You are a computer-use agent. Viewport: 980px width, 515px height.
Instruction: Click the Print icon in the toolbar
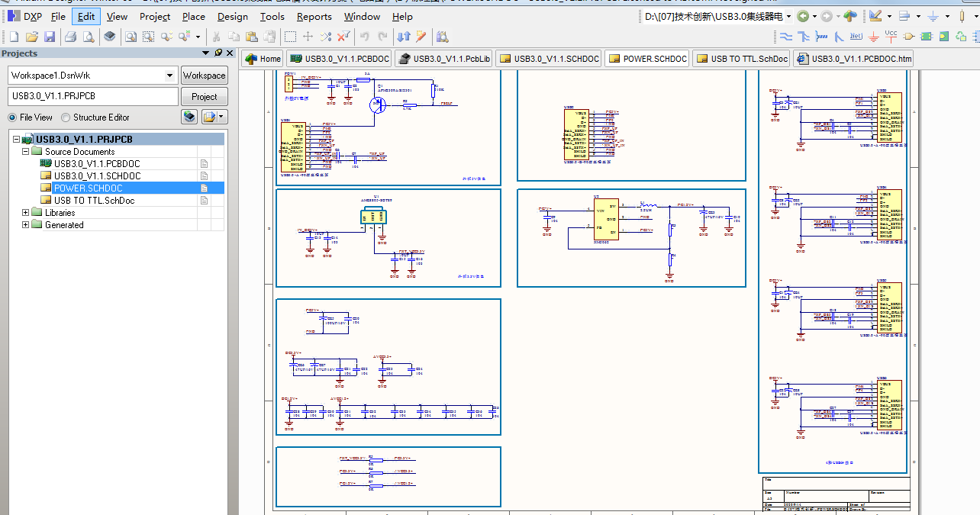pos(70,36)
